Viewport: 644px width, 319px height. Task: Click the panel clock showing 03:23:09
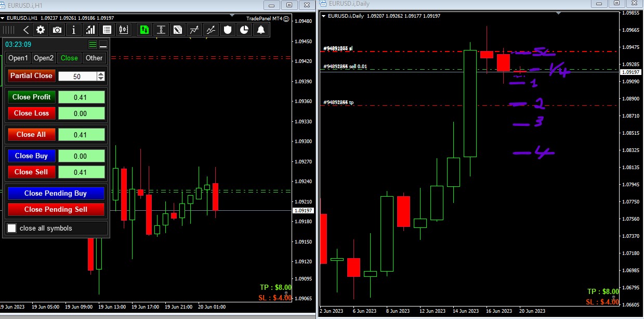coord(18,44)
